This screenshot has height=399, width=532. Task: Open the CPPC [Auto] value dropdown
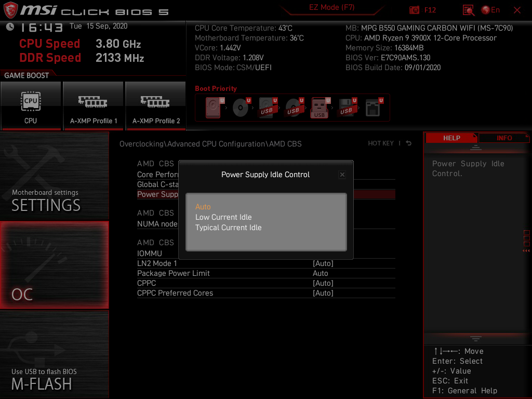(323, 283)
